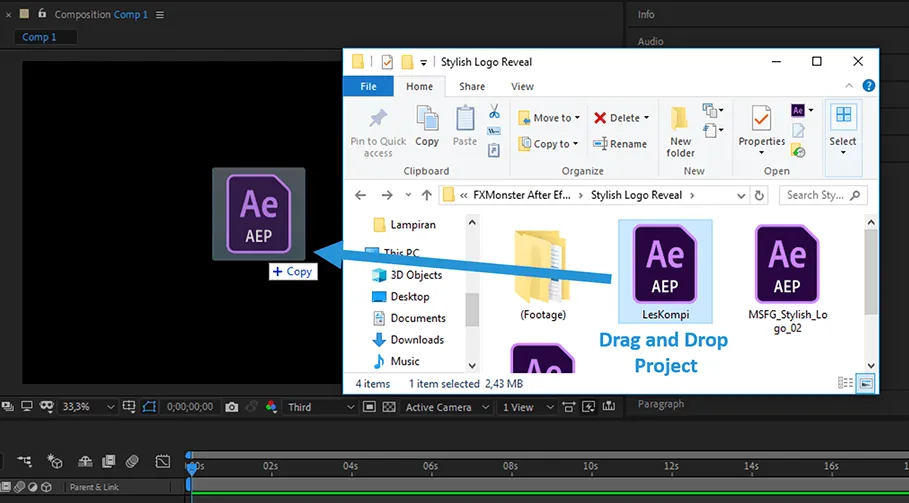Open the Paragraph panel header
This screenshot has width=909, height=503.
coord(660,404)
